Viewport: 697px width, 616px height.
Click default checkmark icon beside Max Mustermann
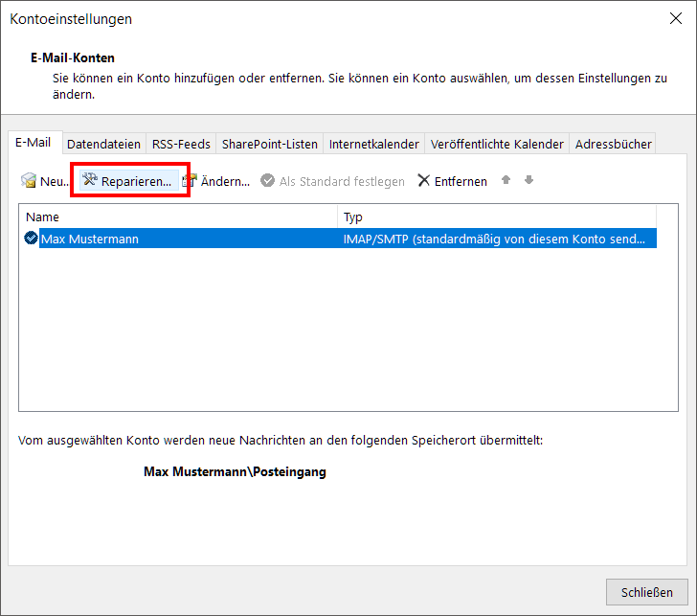32,239
